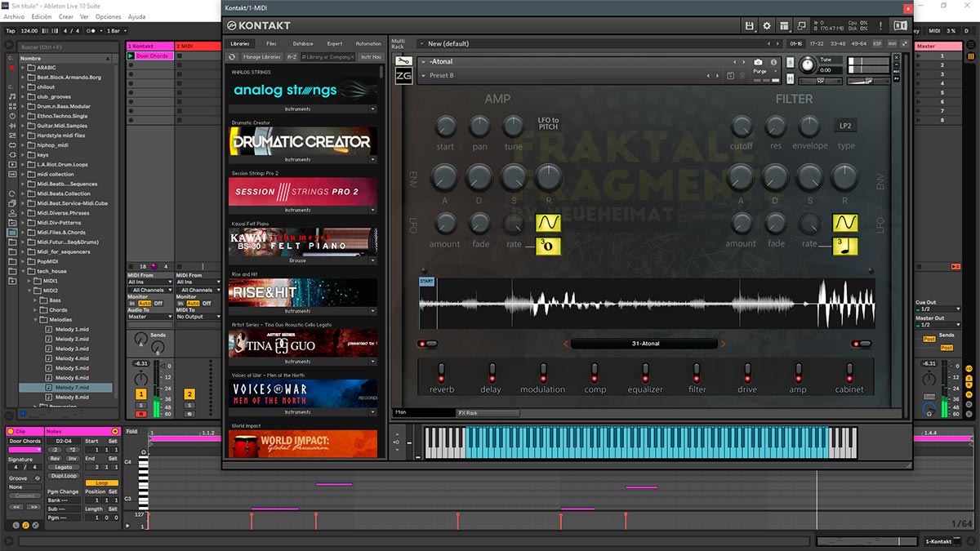This screenshot has width=980, height=551.
Task: Click the 31-Atonal sample name display
Action: 644,344
